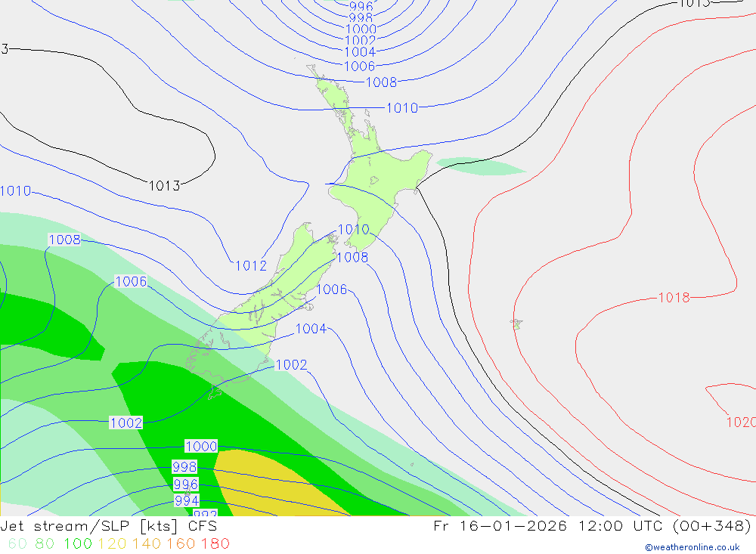The width and height of the screenshot is (756, 554).
Task: Click the boxed 996 isobar label
Action: (x=186, y=484)
